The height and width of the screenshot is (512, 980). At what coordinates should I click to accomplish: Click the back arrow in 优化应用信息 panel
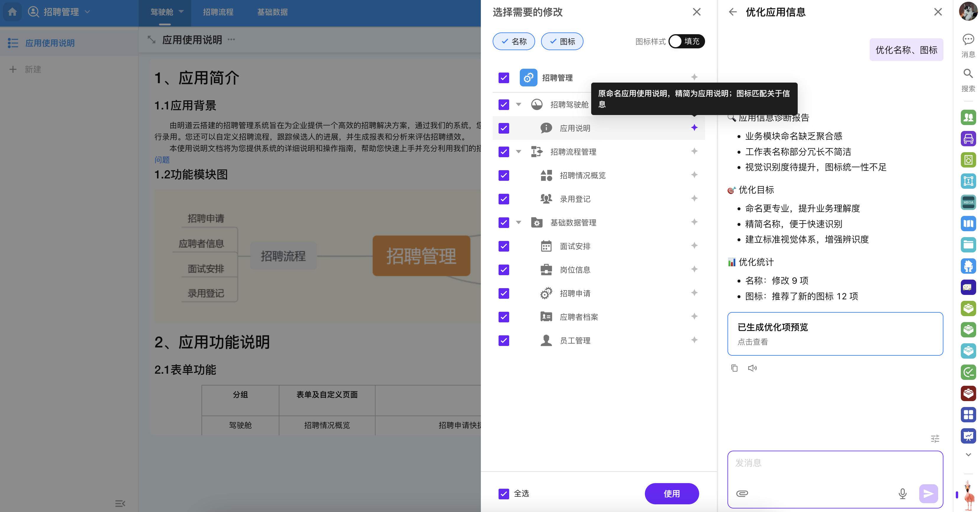pos(733,12)
